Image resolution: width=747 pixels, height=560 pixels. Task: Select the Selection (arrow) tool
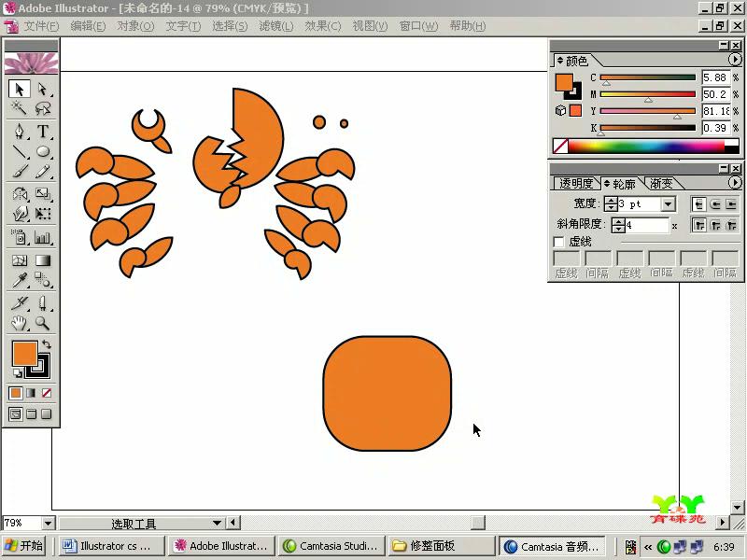[x=20, y=89]
